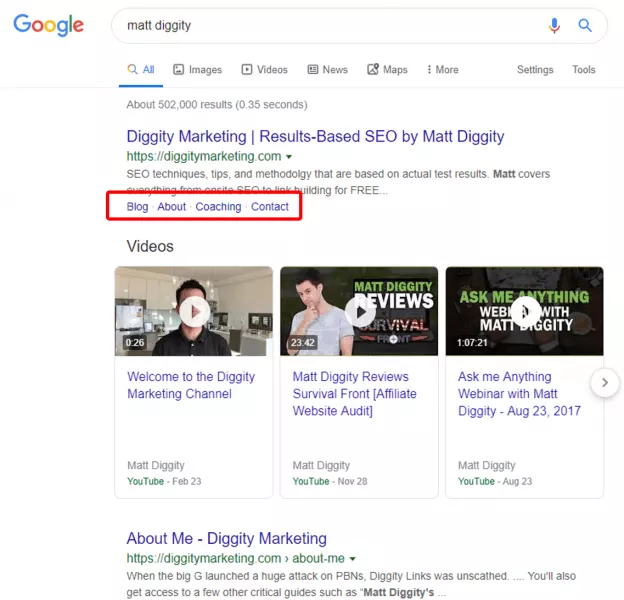Click the Videos section heading
This screenshot has height=600, width=624.
pos(150,246)
